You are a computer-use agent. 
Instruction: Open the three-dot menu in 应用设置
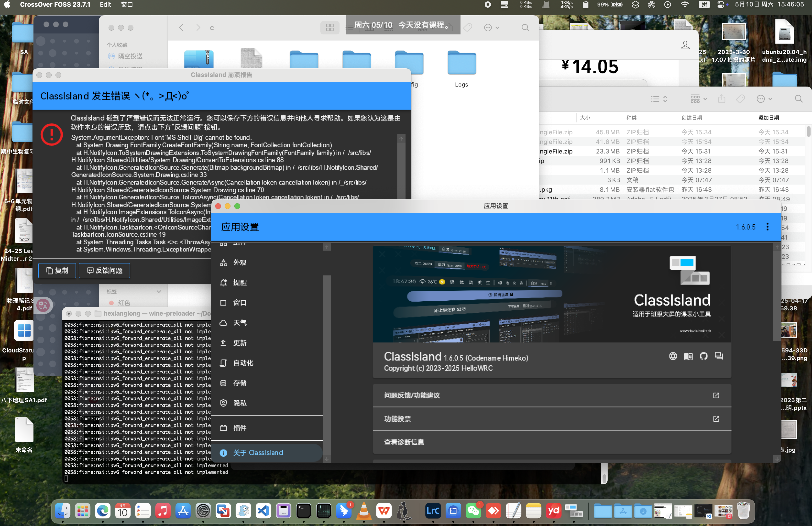point(767,226)
